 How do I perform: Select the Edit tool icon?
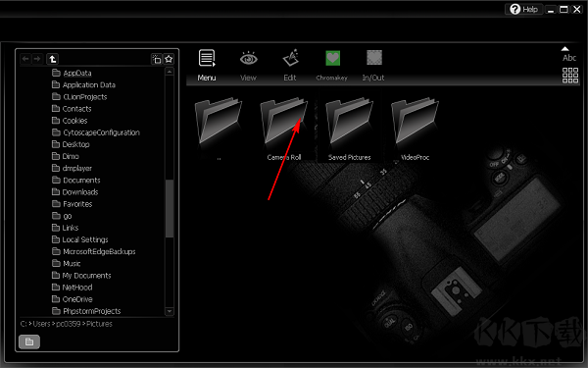[290, 58]
